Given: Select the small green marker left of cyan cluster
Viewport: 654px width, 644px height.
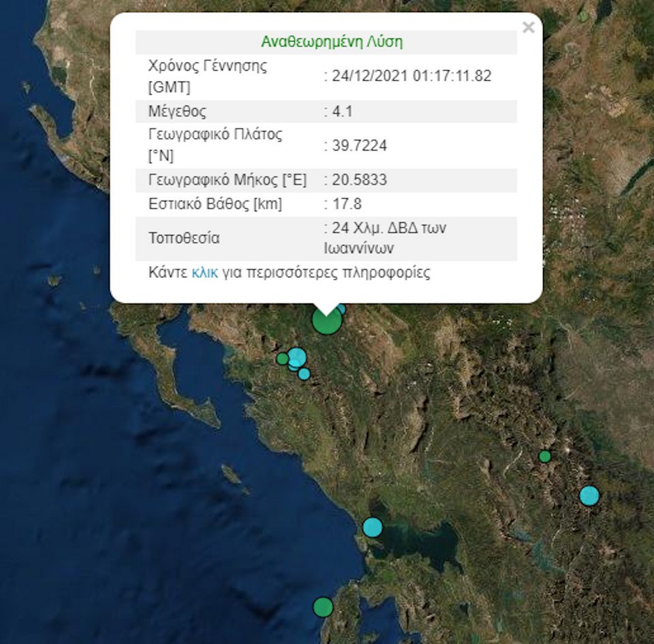Looking at the screenshot, I should tap(282, 358).
